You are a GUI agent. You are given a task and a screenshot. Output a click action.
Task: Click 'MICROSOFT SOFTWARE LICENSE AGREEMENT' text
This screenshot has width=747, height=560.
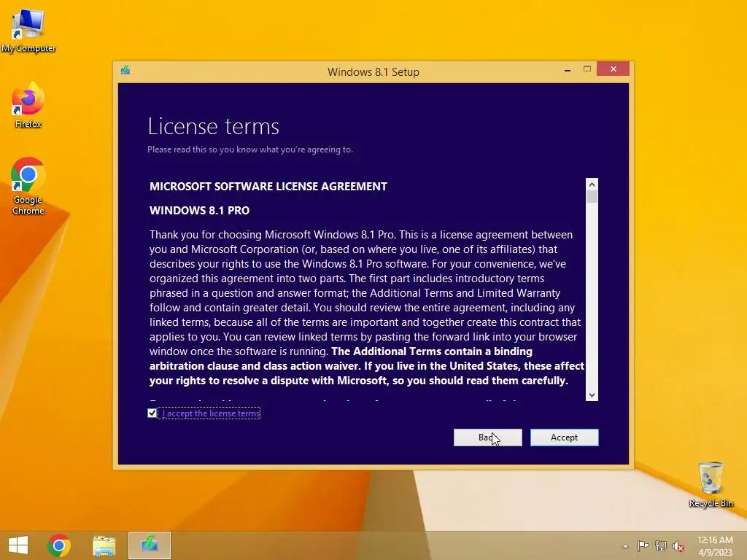point(268,186)
